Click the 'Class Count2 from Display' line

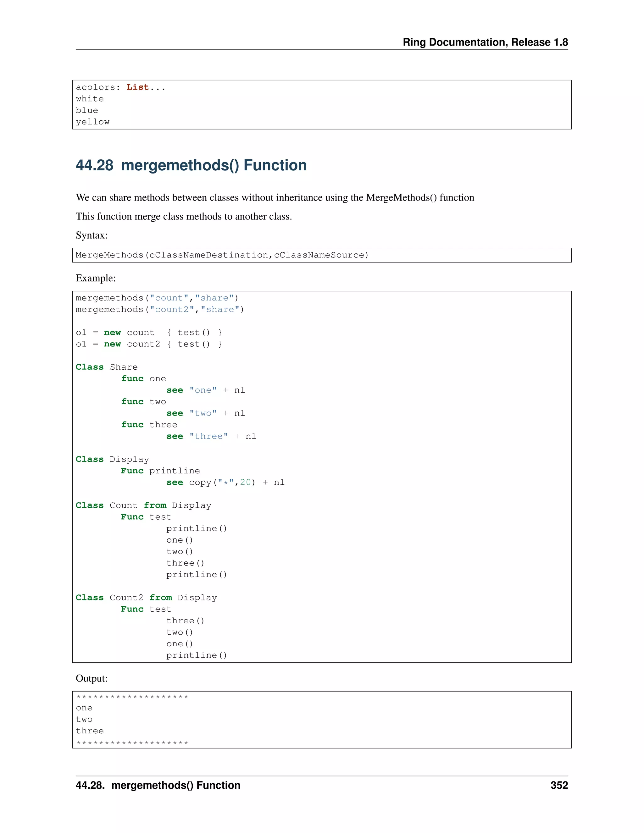146,598
